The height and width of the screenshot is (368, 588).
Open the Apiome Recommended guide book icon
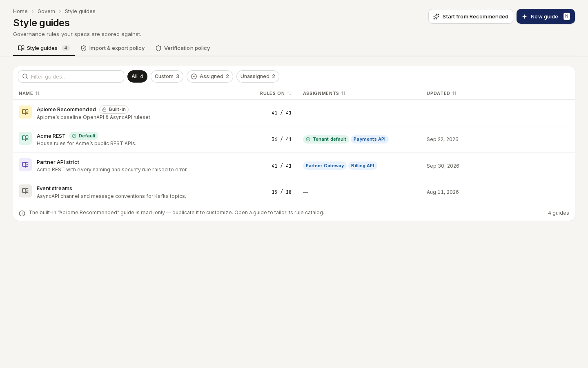coord(25,112)
